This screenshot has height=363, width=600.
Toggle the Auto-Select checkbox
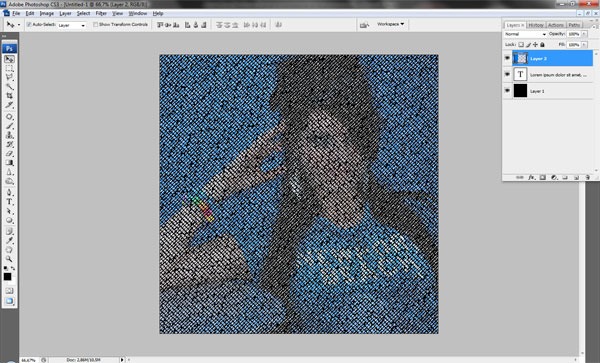[x=29, y=24]
